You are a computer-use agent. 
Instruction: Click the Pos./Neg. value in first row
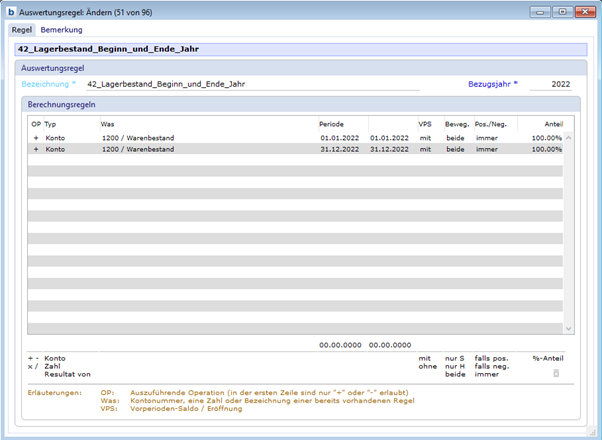point(487,137)
